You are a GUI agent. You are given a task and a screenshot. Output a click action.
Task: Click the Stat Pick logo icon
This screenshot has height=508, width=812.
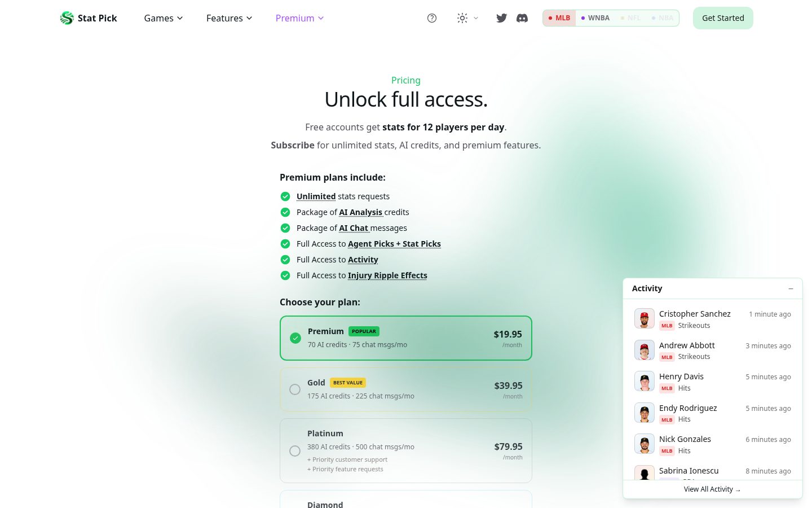pyautogui.click(x=67, y=18)
